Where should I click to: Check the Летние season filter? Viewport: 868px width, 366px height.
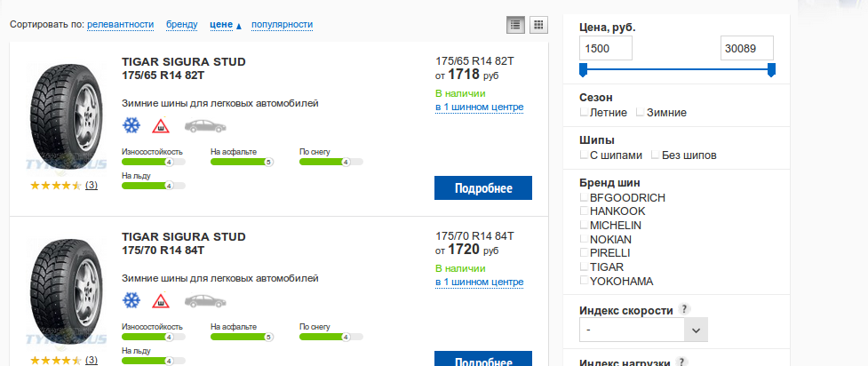[584, 113]
